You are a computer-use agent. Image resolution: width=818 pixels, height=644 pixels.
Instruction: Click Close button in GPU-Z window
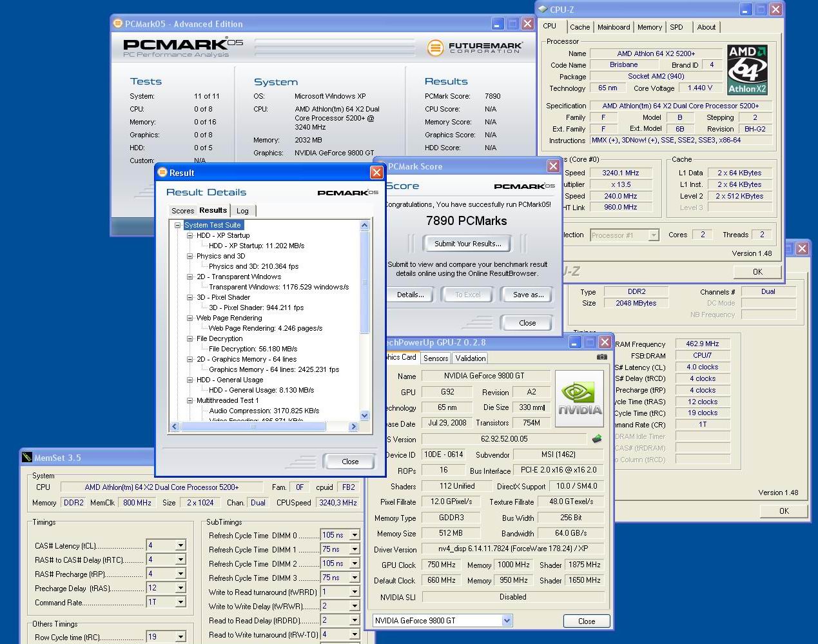pyautogui.click(x=587, y=621)
